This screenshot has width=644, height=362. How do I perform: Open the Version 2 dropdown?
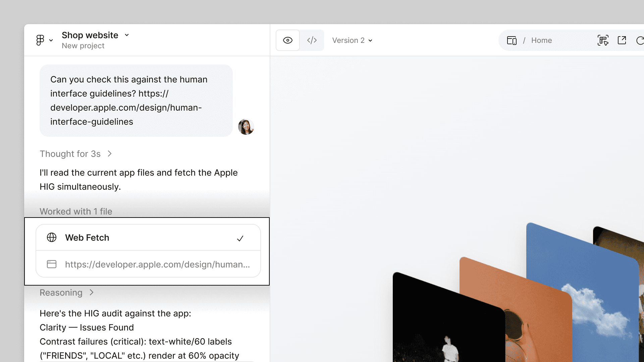pyautogui.click(x=352, y=40)
